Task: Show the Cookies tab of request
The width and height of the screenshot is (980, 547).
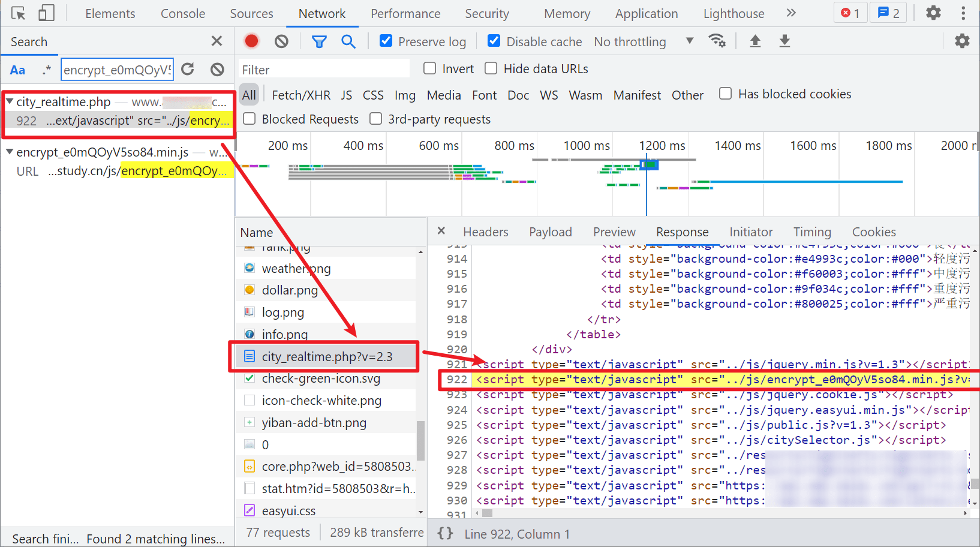Action: [x=874, y=232]
